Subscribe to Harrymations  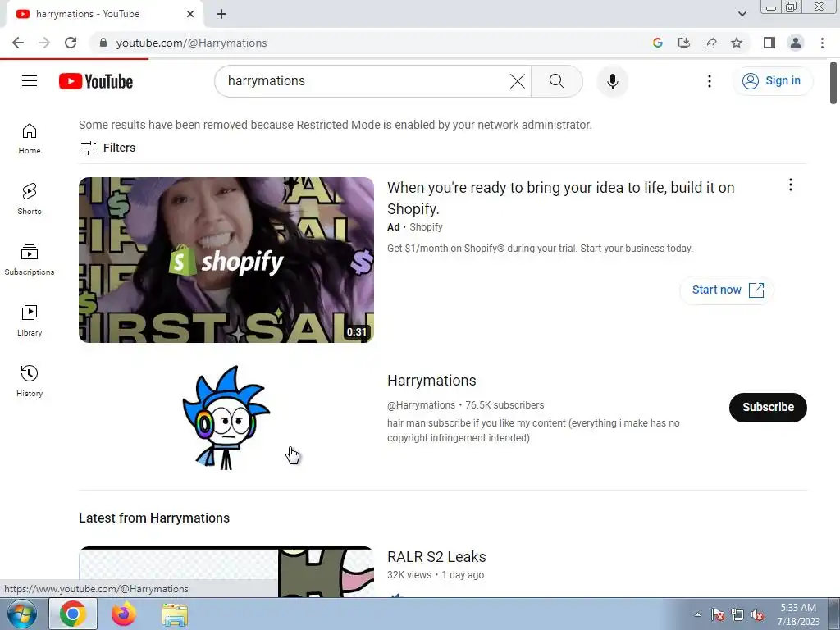(768, 407)
